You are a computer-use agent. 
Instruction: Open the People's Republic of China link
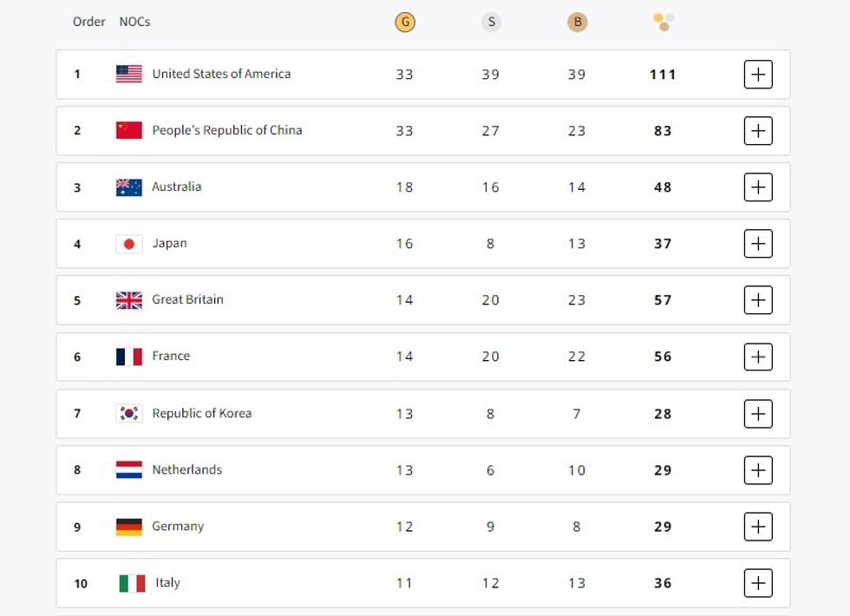tap(227, 130)
